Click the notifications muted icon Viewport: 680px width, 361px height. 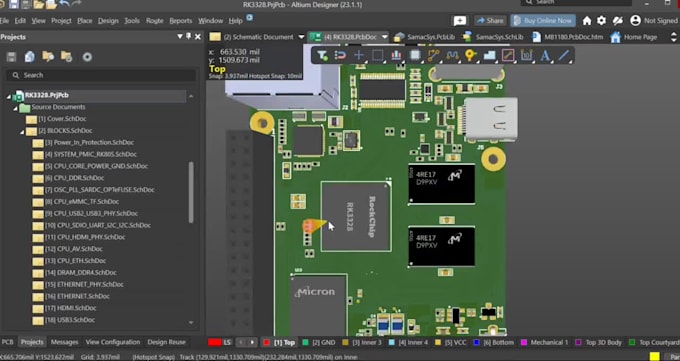coord(618,20)
